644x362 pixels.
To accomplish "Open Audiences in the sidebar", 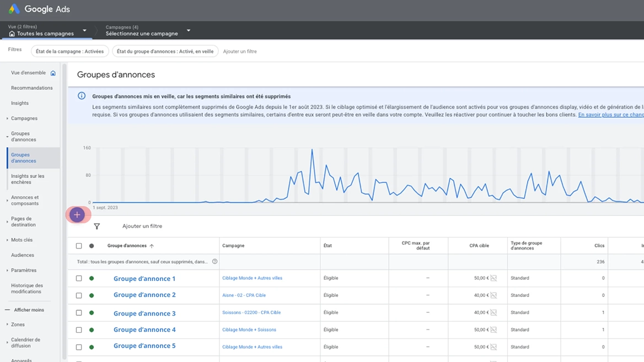I will 23,255.
